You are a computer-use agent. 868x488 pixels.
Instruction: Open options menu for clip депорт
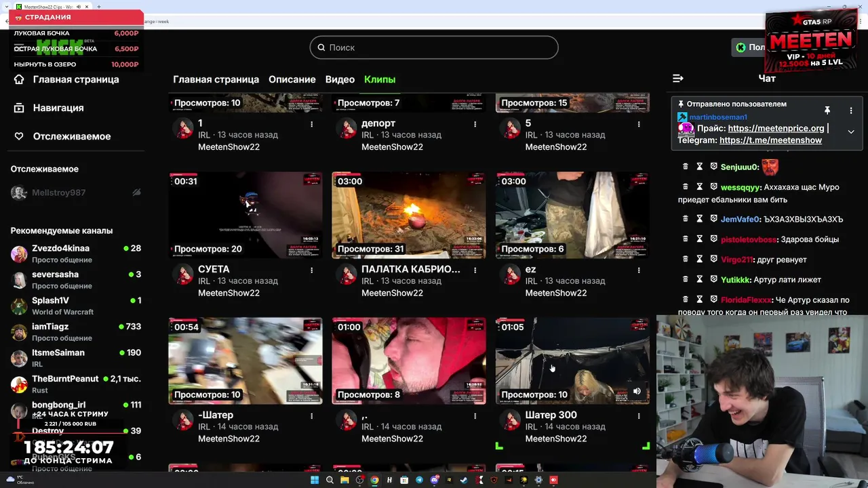tap(475, 124)
